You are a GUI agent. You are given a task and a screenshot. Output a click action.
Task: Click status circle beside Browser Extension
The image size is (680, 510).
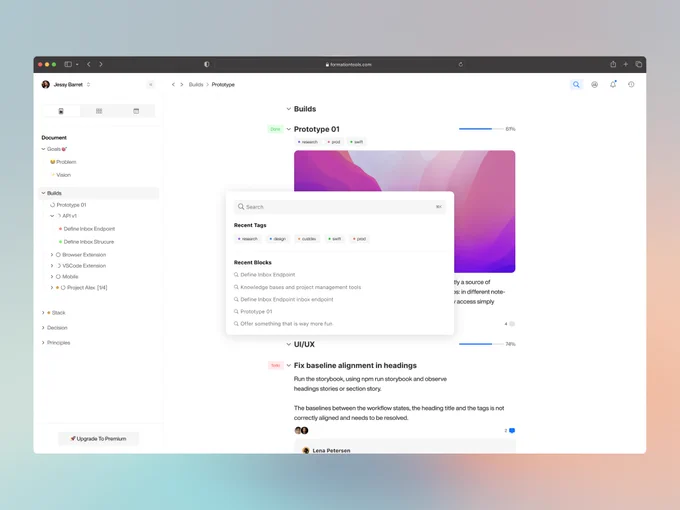(58, 255)
